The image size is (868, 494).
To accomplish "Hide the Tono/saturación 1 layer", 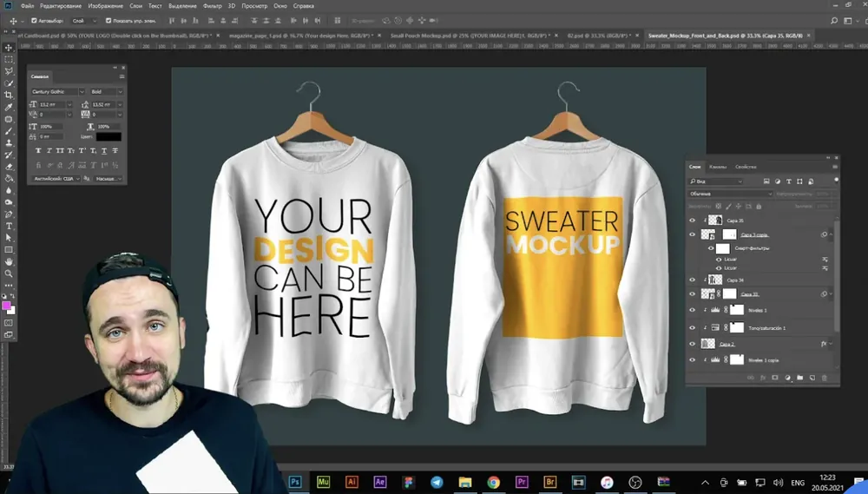I will point(692,328).
